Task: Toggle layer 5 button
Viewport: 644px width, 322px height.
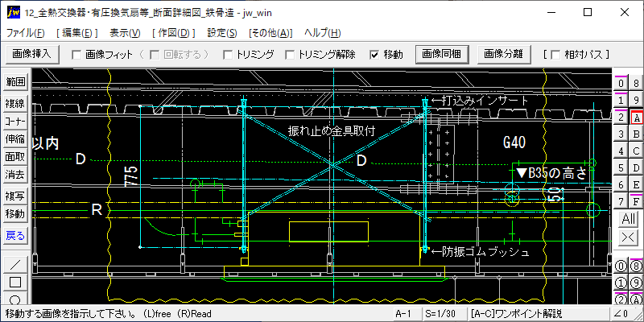Action: [621, 168]
